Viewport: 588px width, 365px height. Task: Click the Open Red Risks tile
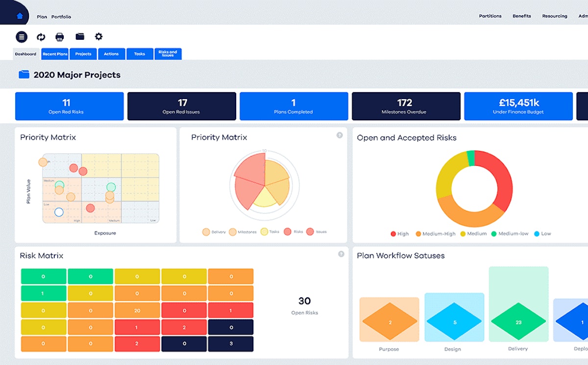pyautogui.click(x=70, y=106)
